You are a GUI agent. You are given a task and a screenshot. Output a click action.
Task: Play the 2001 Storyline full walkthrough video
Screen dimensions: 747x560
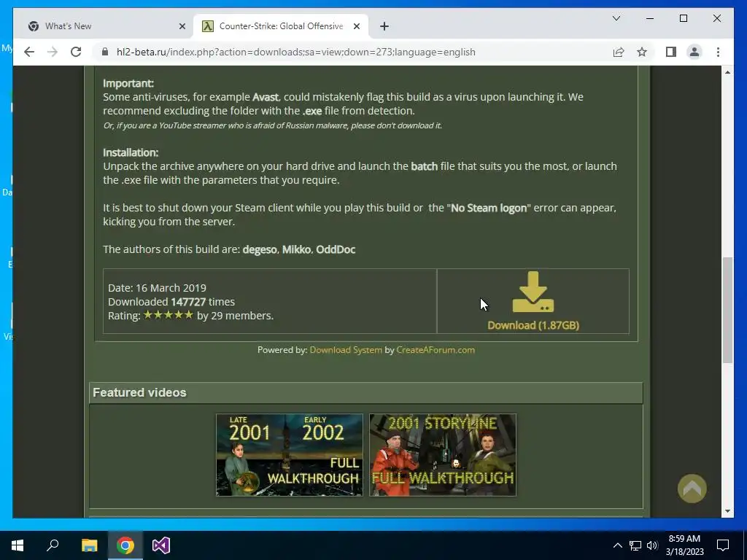tap(443, 455)
